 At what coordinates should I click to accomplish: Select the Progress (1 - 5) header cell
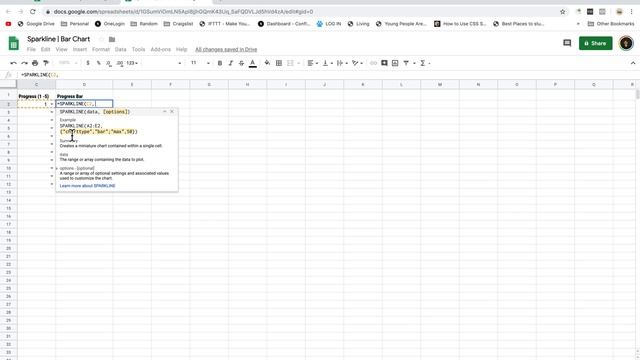tap(36, 96)
